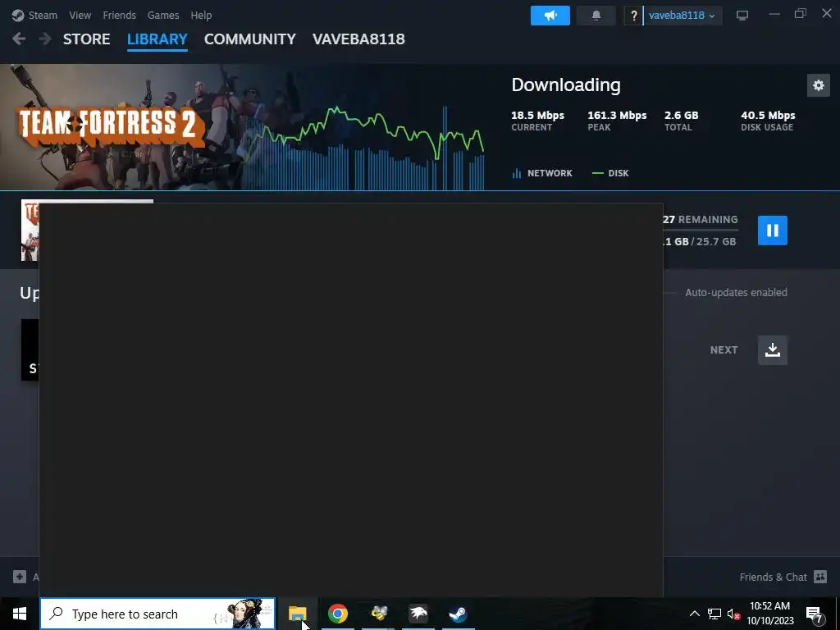Open the eagle app in taskbar

(418, 614)
